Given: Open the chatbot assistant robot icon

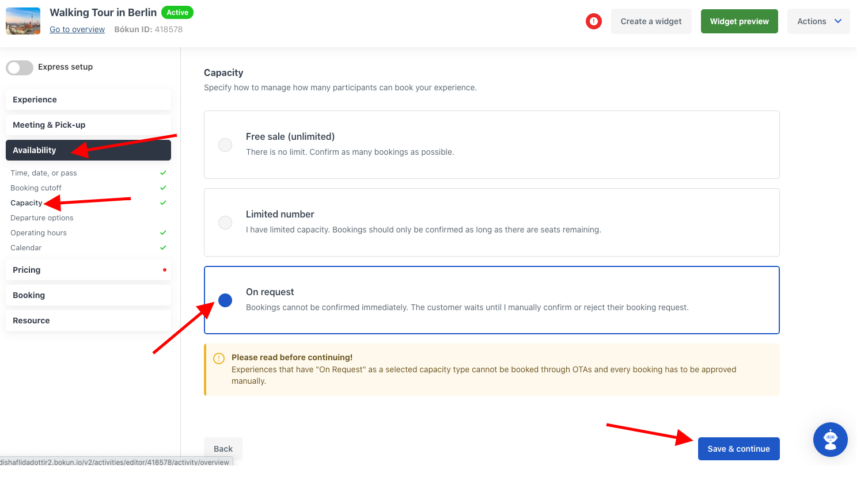Looking at the screenshot, I should click(x=830, y=440).
